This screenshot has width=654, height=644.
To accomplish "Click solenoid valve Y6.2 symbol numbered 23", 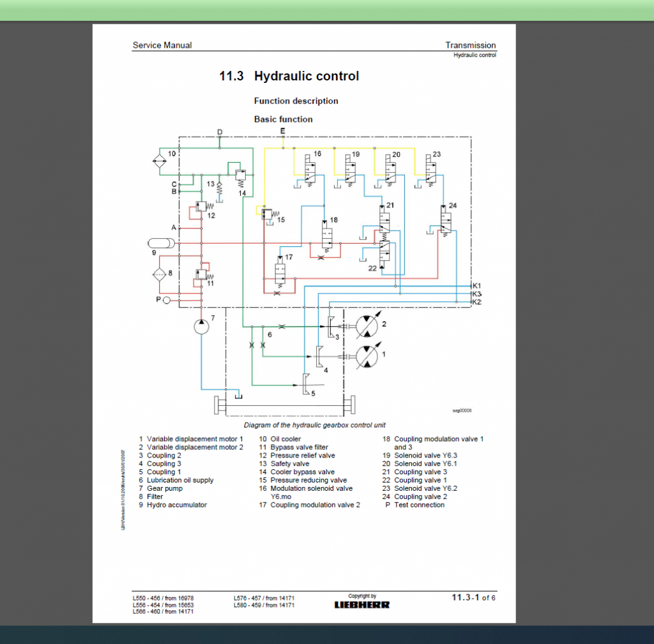I will [432, 174].
